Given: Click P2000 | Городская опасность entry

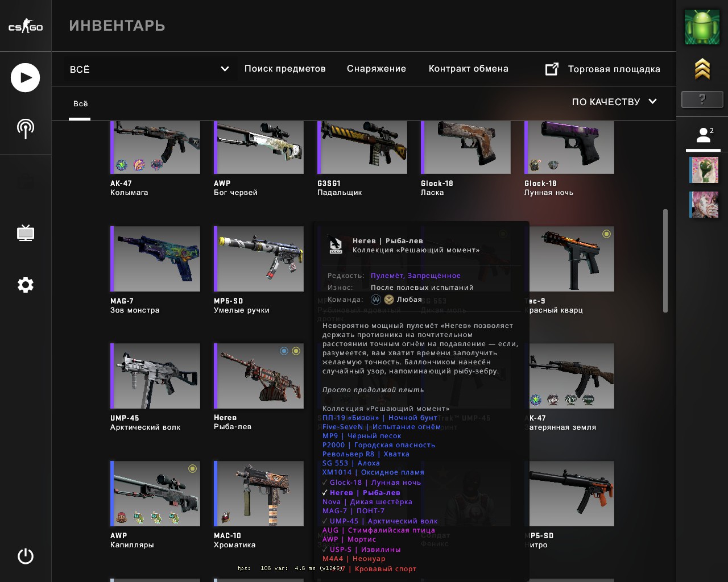Looking at the screenshot, I should pos(379,445).
